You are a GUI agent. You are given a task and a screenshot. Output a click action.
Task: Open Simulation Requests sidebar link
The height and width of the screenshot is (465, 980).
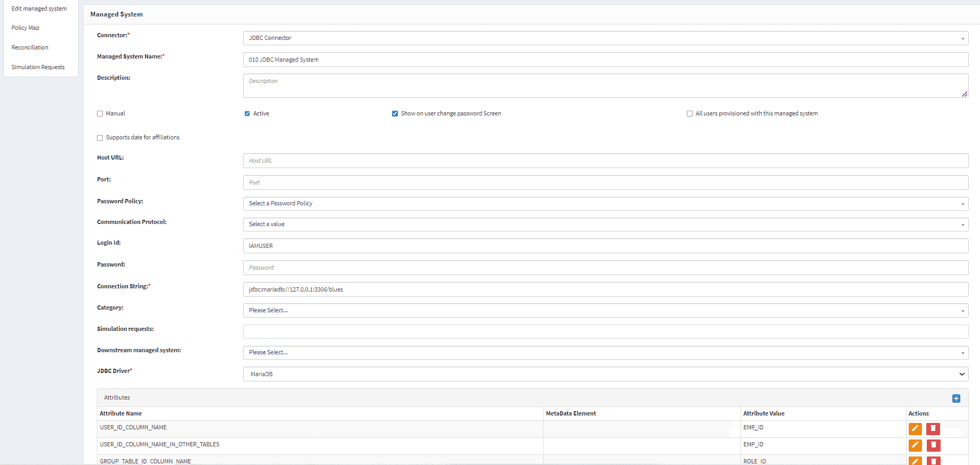[x=38, y=68]
